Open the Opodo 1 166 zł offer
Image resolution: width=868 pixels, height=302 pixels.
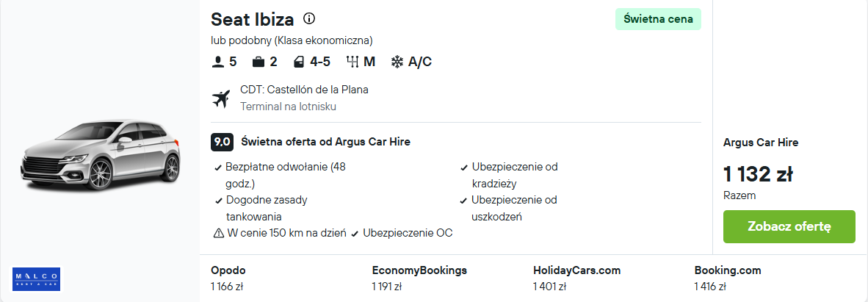228,278
